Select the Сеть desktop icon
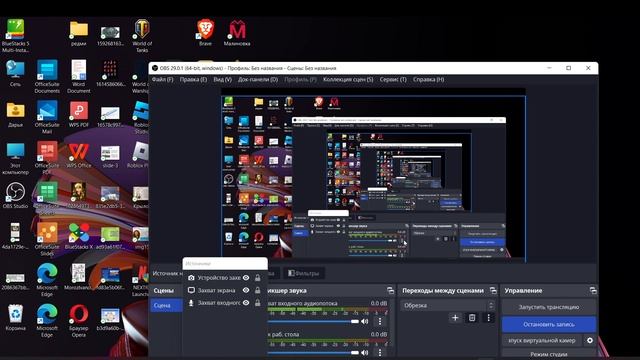The height and width of the screenshot is (360, 640). (16, 73)
